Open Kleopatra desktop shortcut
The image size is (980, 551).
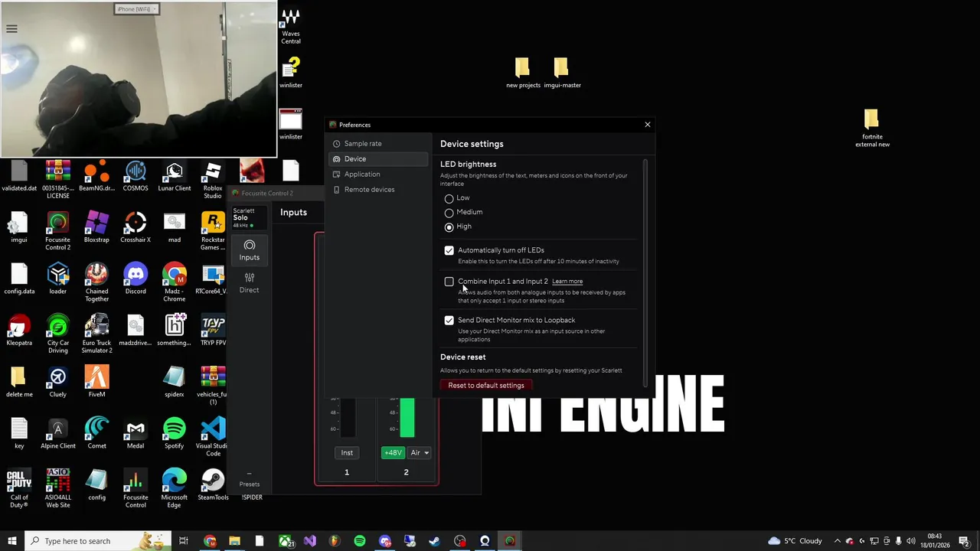(x=19, y=331)
